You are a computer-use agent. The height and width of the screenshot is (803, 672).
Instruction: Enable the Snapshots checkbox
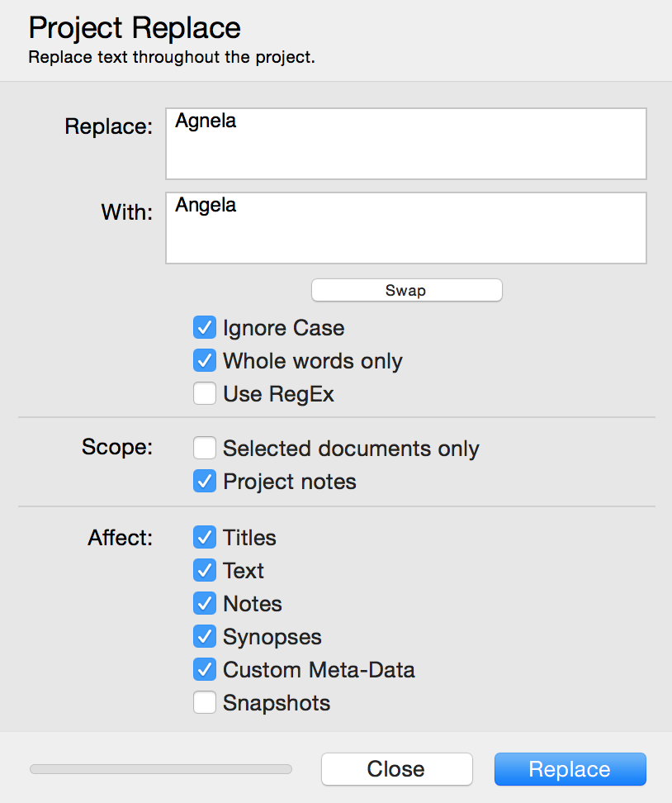(x=204, y=702)
